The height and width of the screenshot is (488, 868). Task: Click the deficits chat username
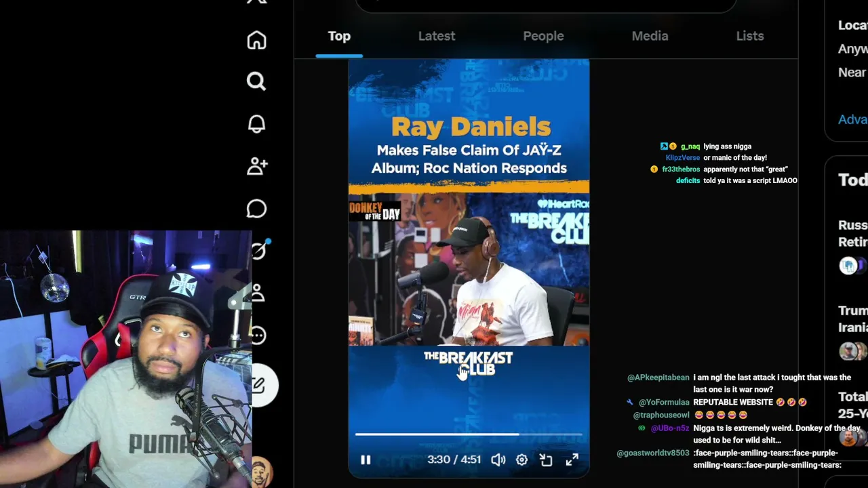tap(688, 181)
